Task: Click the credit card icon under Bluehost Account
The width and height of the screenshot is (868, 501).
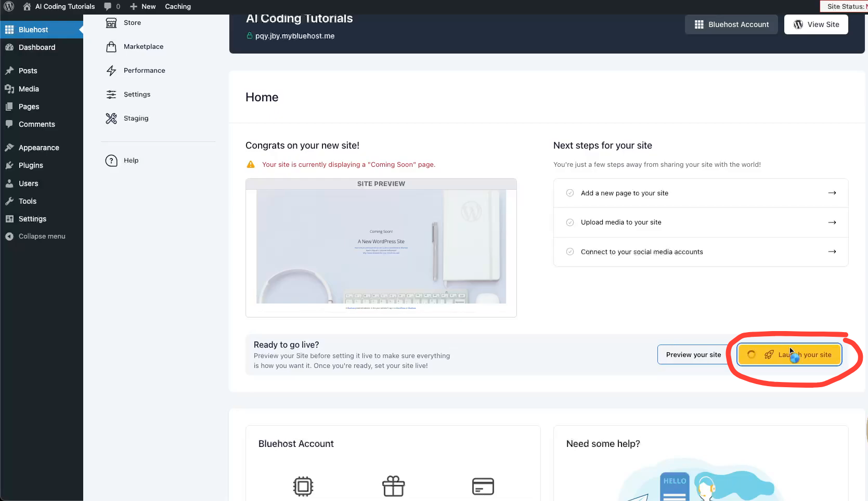Action: click(483, 486)
